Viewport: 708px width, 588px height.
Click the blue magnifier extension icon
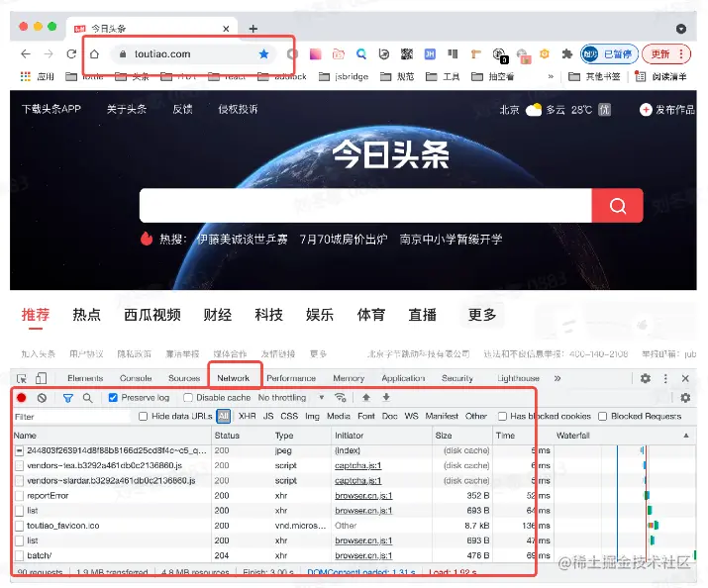pyautogui.click(x=360, y=54)
